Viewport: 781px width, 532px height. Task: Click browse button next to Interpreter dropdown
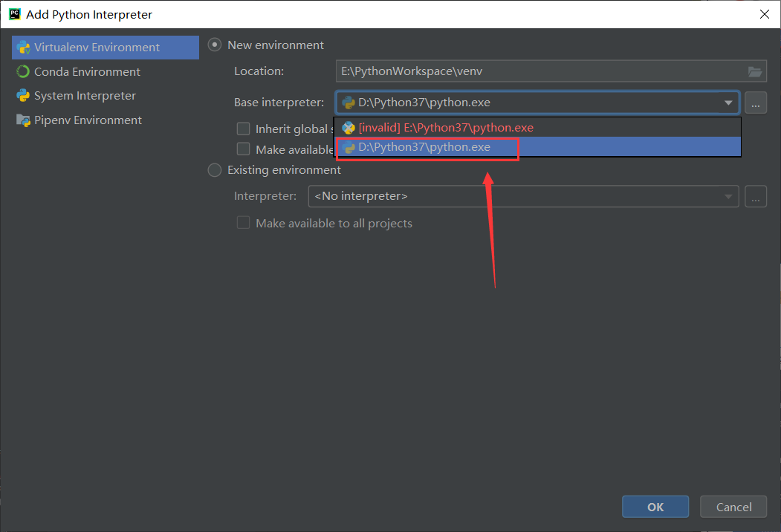(756, 196)
